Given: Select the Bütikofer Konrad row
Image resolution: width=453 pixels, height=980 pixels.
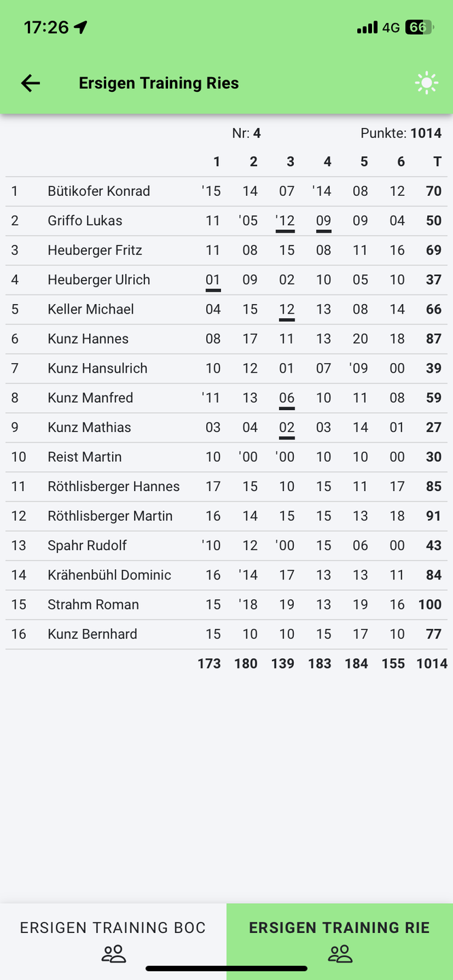Looking at the screenshot, I should pyautogui.click(x=227, y=191).
